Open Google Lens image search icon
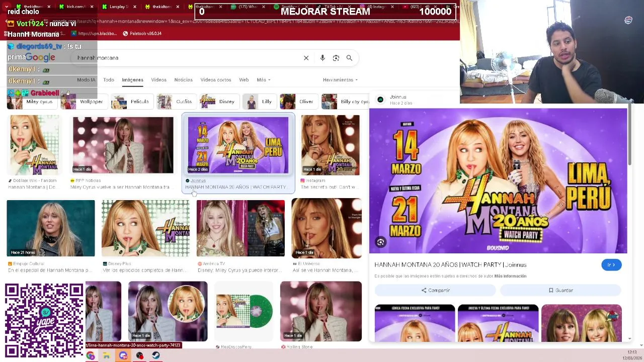The height and width of the screenshot is (362, 644). click(x=336, y=58)
